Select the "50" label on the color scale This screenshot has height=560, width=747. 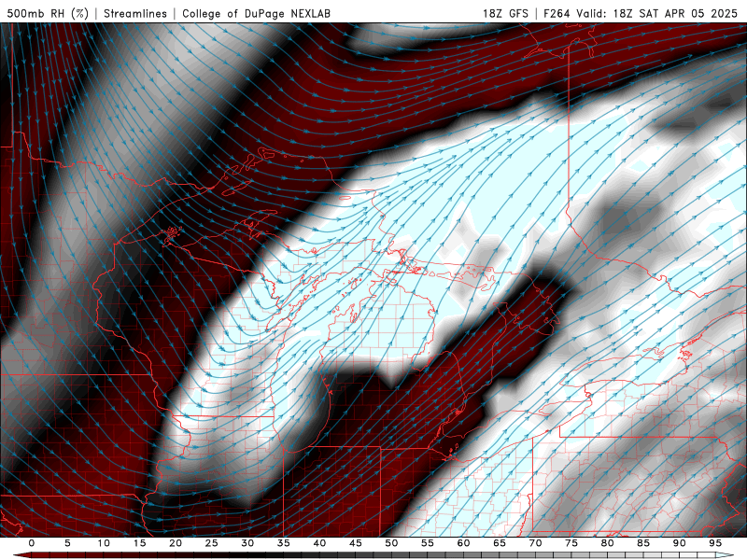coord(391,543)
